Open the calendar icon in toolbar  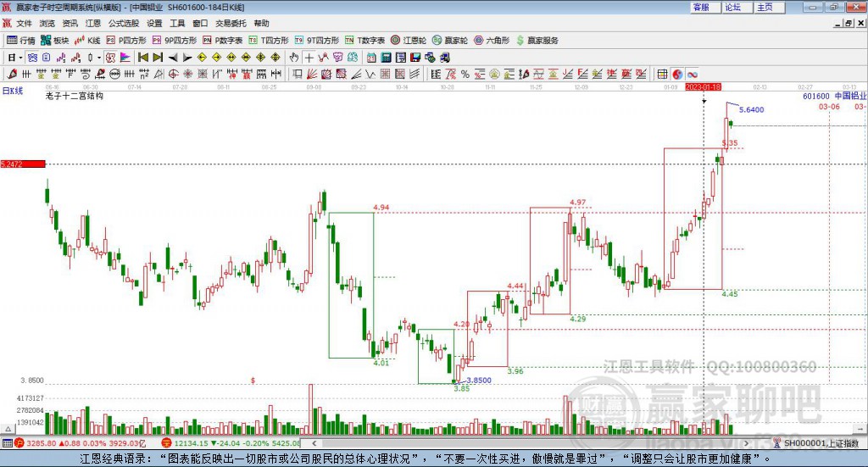(x=371, y=58)
